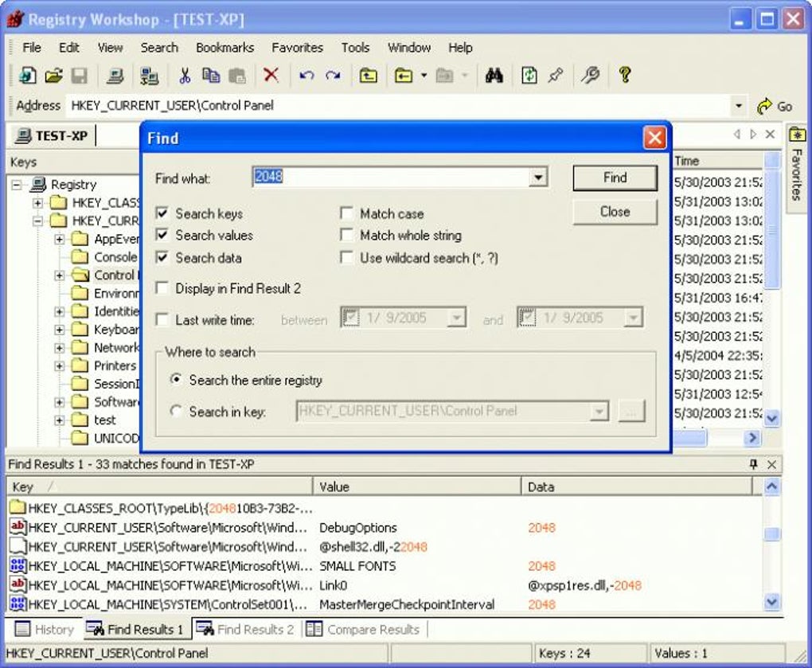Open the Address bar dropdown arrow
This screenshot has height=668, width=812.
point(739,106)
